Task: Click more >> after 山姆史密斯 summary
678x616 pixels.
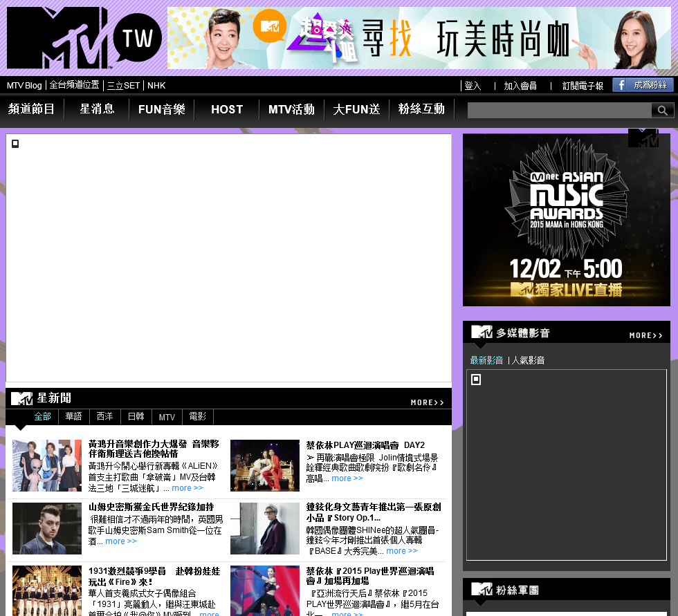Action: (x=121, y=541)
